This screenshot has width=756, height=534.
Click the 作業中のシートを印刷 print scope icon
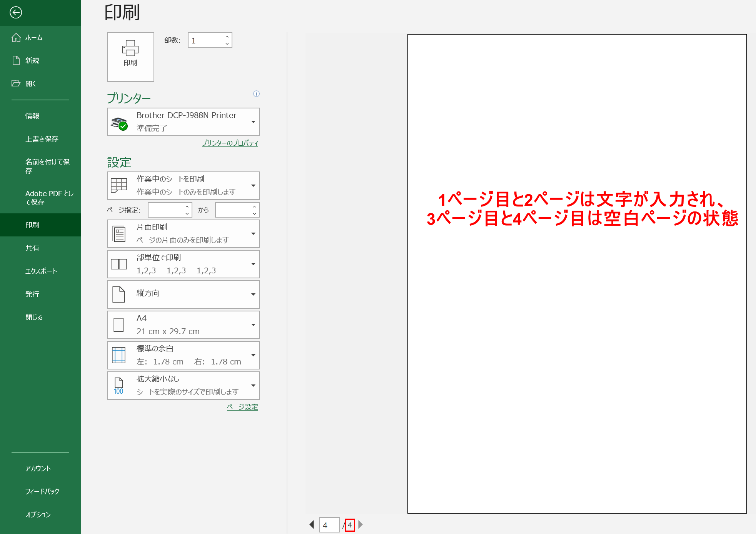click(118, 184)
